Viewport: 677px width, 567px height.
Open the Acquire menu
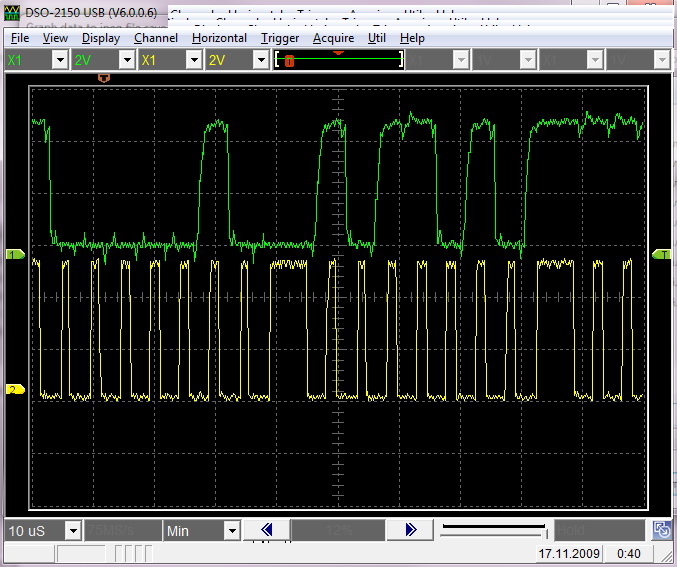(333, 38)
